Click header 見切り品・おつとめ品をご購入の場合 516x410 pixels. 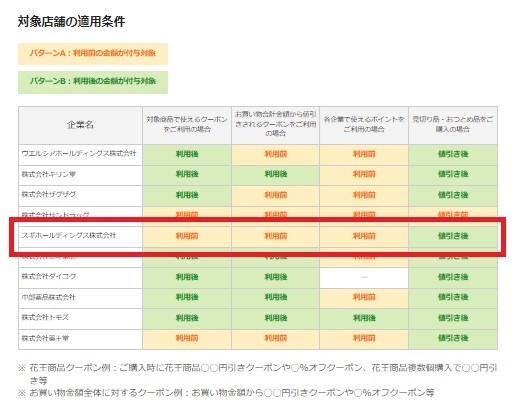pos(453,124)
